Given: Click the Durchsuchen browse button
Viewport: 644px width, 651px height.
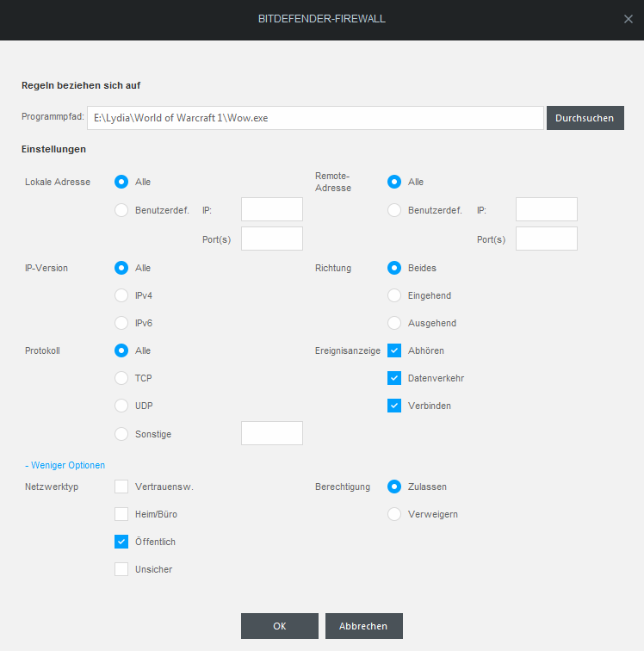Looking at the screenshot, I should (x=585, y=118).
